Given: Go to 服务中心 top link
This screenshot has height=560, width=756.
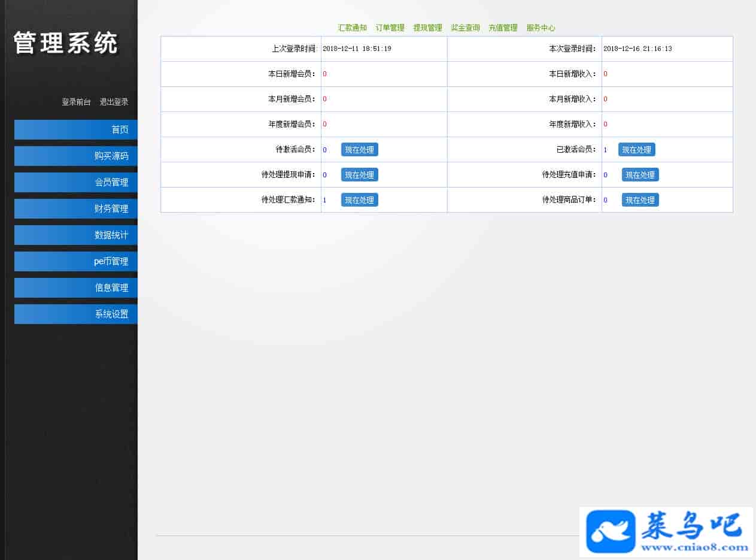Looking at the screenshot, I should [x=541, y=28].
